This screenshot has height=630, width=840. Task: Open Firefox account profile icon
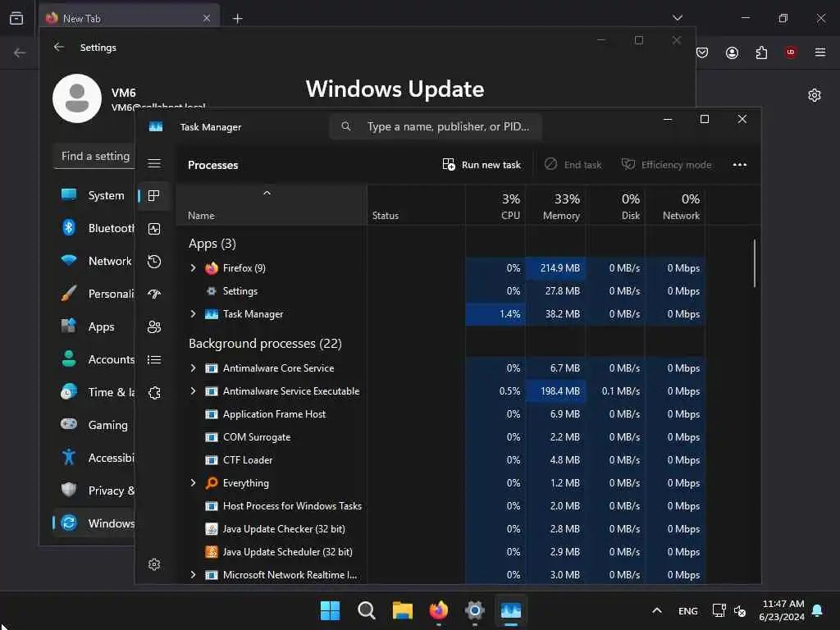pyautogui.click(x=732, y=52)
